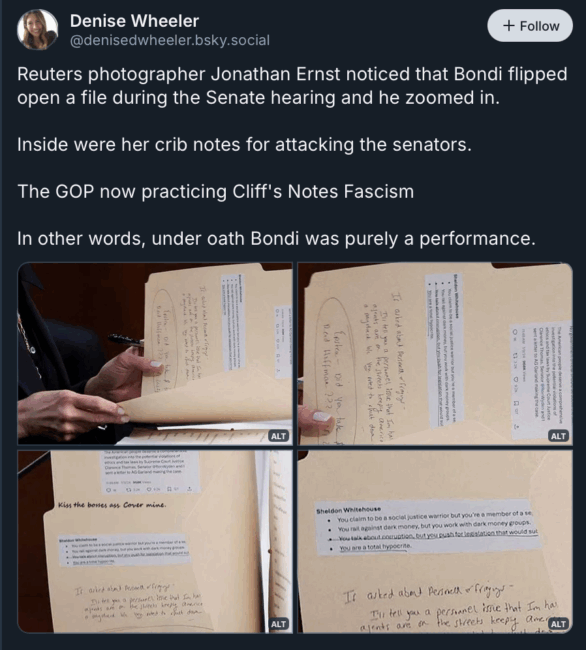
Task: Open the bottom-left open-folder photo
Action: click(155, 541)
